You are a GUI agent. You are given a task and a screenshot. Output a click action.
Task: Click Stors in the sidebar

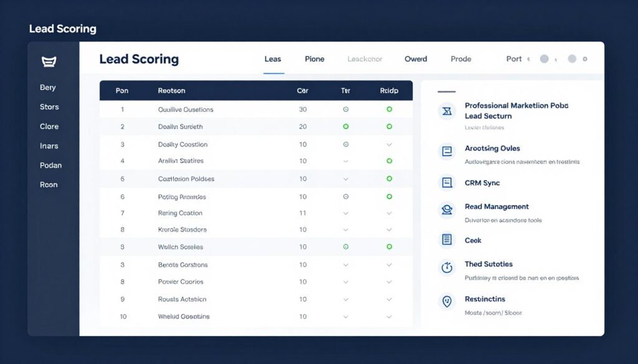49,106
